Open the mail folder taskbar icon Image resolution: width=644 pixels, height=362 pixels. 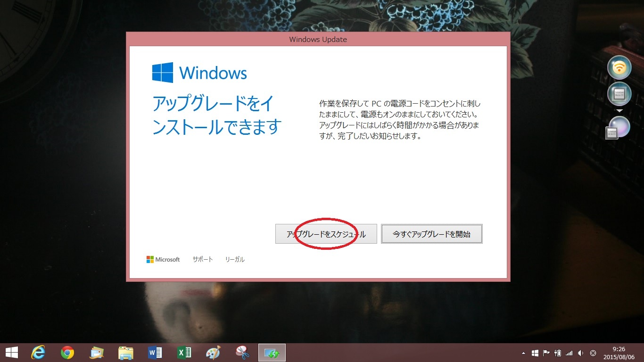click(97, 352)
